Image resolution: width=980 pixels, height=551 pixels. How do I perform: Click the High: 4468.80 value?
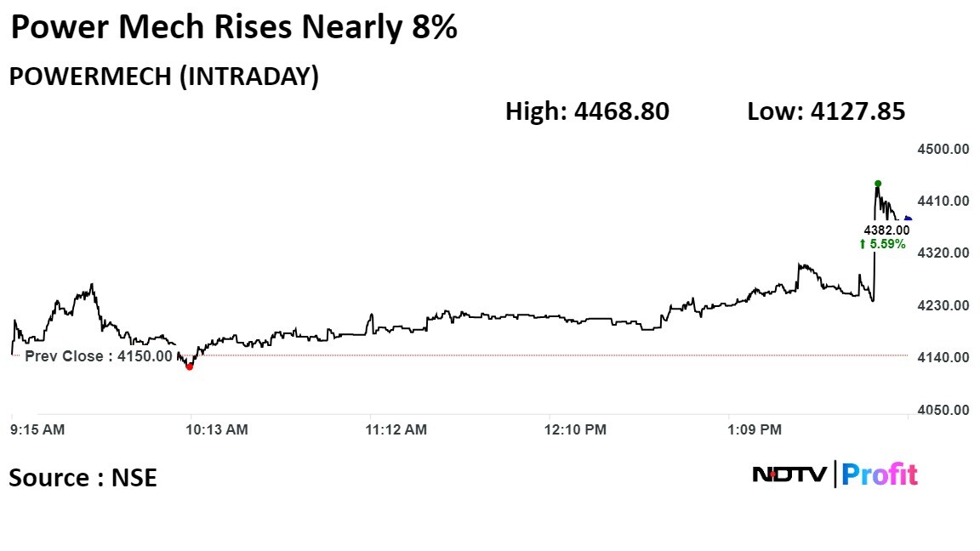point(587,111)
